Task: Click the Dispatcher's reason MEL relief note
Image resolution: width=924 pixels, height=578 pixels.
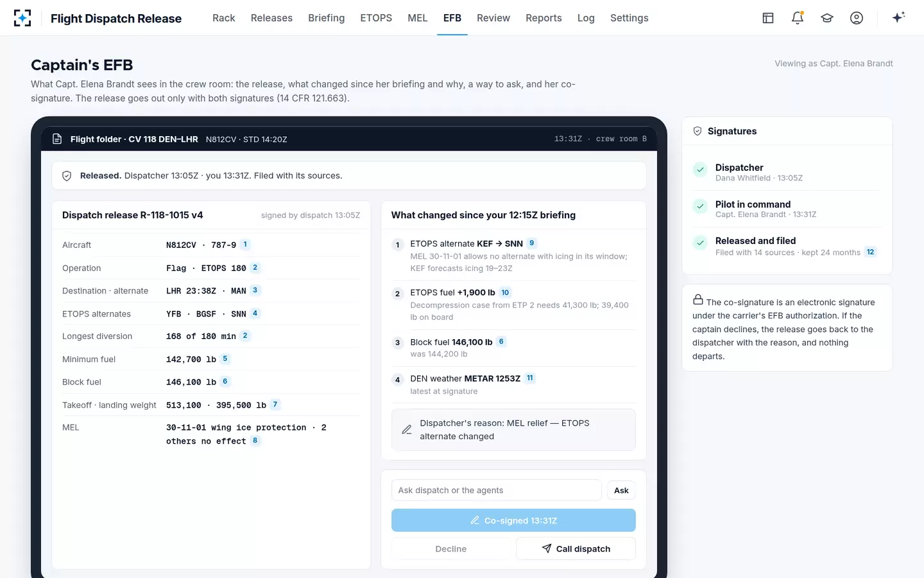Action: point(513,430)
